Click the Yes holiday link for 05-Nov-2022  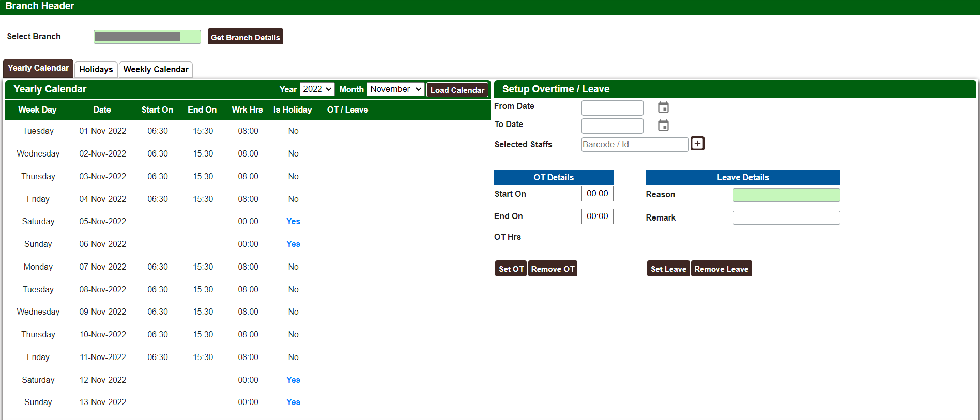pyautogui.click(x=293, y=222)
